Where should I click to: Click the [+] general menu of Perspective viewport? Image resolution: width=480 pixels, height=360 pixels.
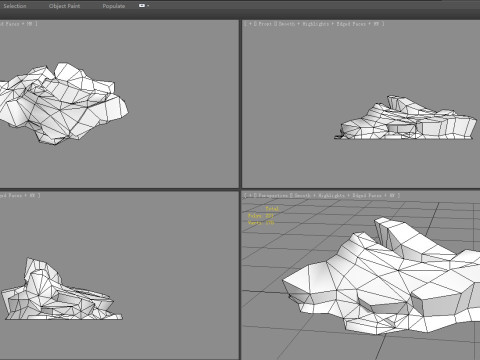click(250, 196)
